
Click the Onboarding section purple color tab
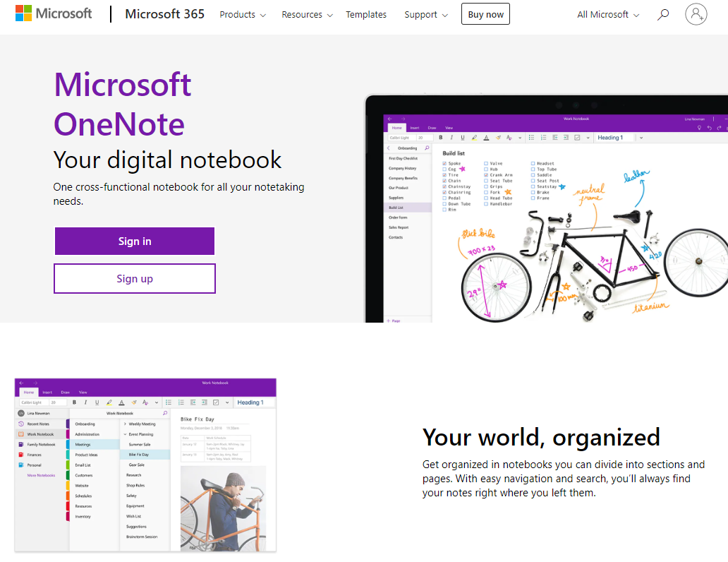[x=68, y=424]
